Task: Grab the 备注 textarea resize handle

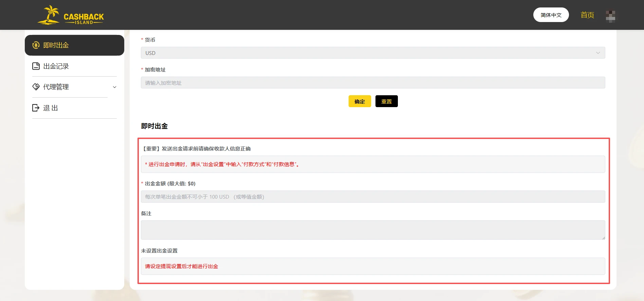Action: pyautogui.click(x=603, y=238)
